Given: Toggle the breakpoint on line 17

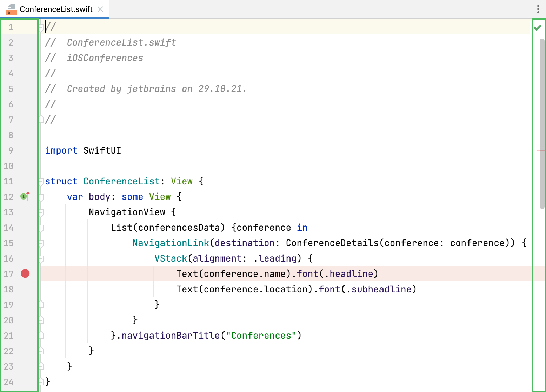Looking at the screenshot, I should [x=25, y=273].
